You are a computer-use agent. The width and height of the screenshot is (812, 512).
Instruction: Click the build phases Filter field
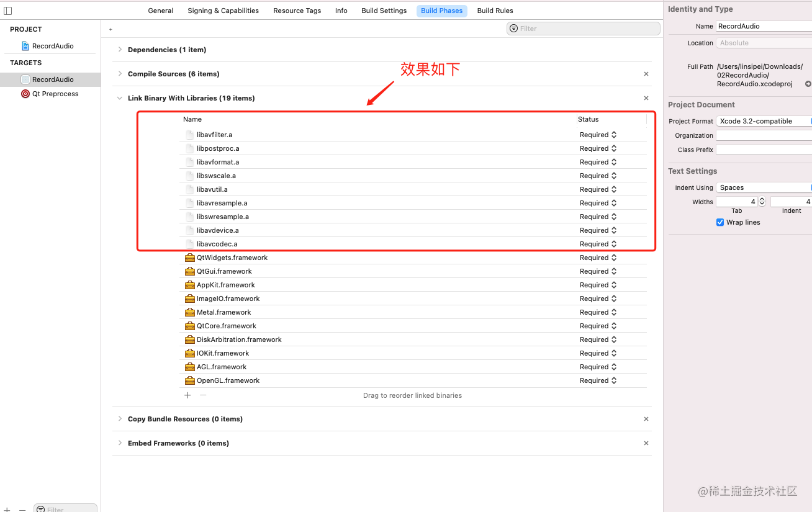(584, 29)
